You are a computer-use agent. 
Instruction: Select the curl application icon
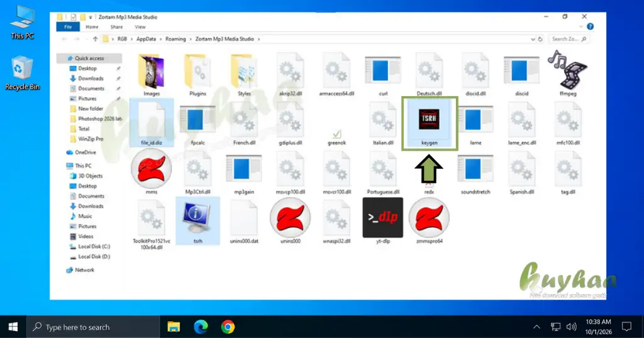(383, 72)
